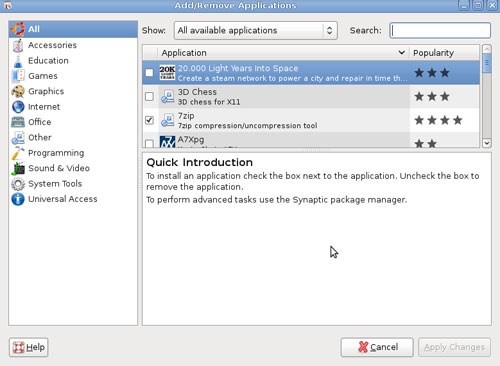This screenshot has height=366, width=500.
Task: Click the Office typewriter icon
Action: pyautogui.click(x=18, y=122)
